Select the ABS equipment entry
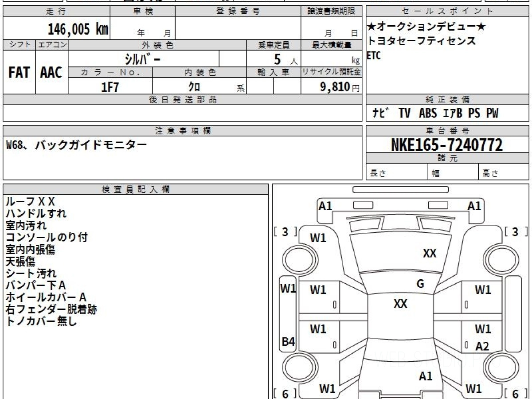This screenshot has height=399, width=532. click(x=428, y=113)
